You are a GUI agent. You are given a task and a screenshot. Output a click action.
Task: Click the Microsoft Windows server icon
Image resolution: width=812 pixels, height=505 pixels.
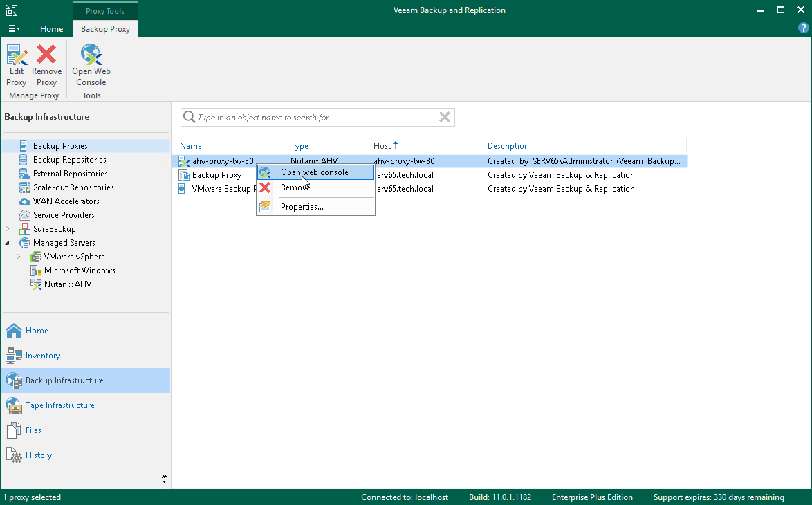click(36, 270)
